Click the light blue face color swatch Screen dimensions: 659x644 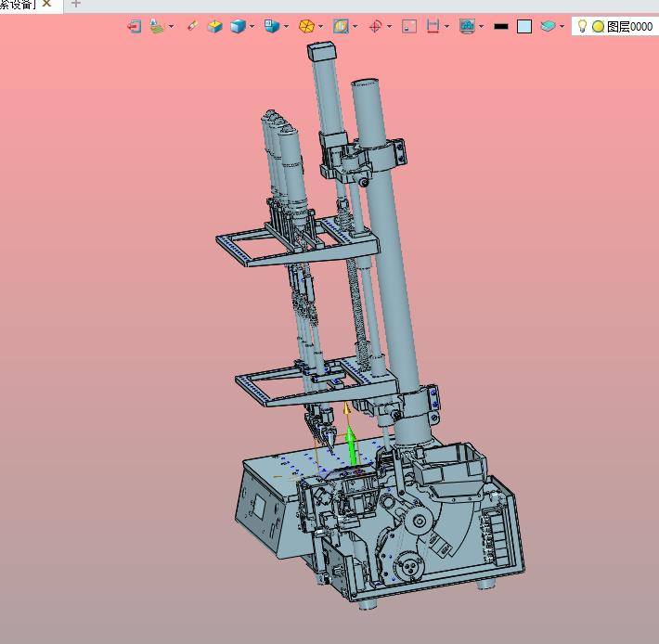[524, 27]
